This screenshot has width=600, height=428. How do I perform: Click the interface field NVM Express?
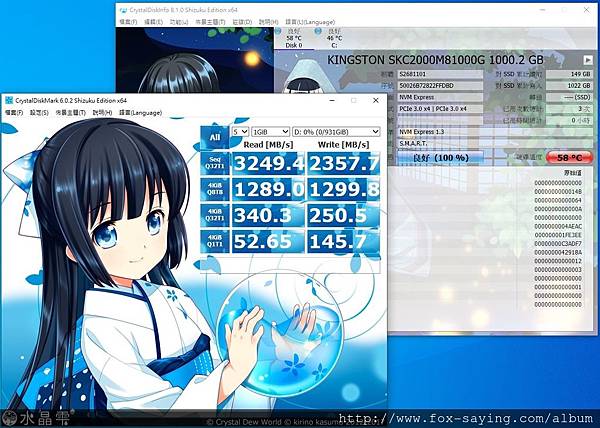[440, 97]
